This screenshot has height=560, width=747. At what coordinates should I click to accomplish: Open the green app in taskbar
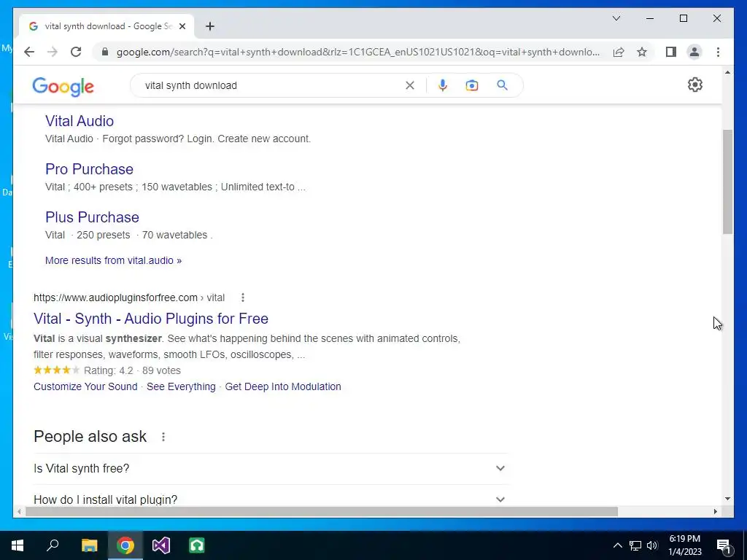[x=197, y=545]
